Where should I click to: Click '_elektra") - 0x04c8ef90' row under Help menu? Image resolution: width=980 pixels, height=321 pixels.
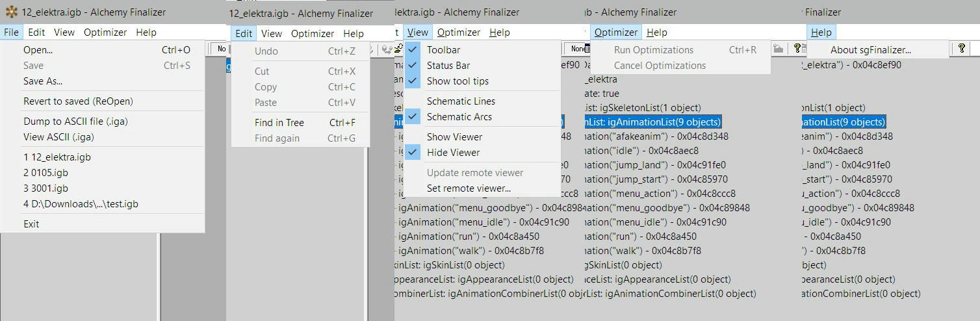pyautogui.click(x=851, y=65)
